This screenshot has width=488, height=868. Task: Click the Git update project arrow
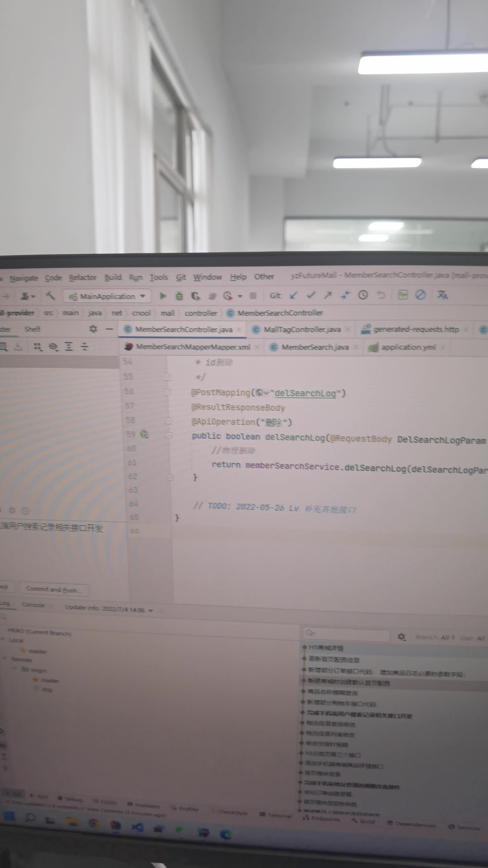294,295
